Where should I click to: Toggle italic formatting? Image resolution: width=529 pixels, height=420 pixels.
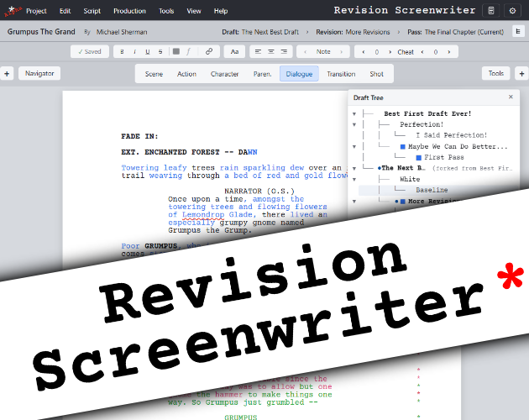134,51
